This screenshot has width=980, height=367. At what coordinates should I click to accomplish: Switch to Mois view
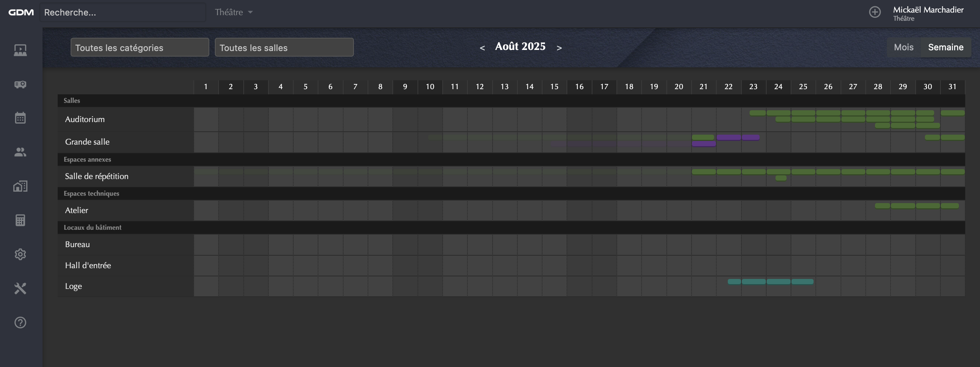tap(903, 47)
